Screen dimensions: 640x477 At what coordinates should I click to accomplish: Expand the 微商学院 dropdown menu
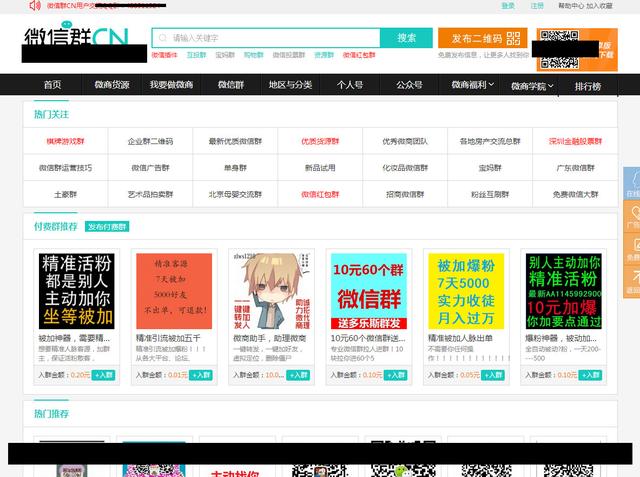point(532,86)
